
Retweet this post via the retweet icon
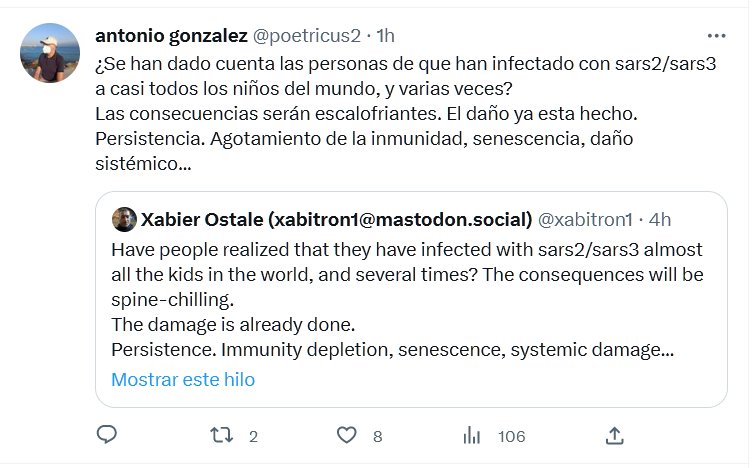[x=226, y=435]
